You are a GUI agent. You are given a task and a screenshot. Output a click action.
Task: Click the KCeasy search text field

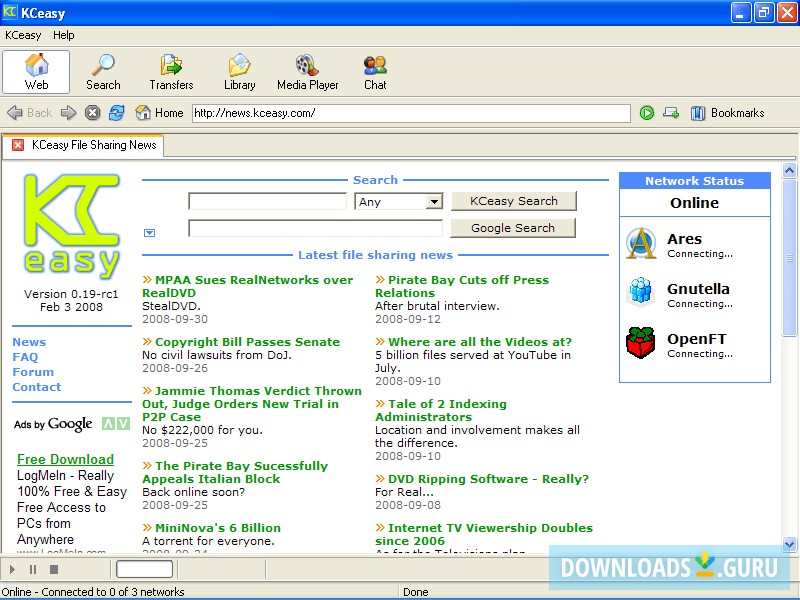267,201
